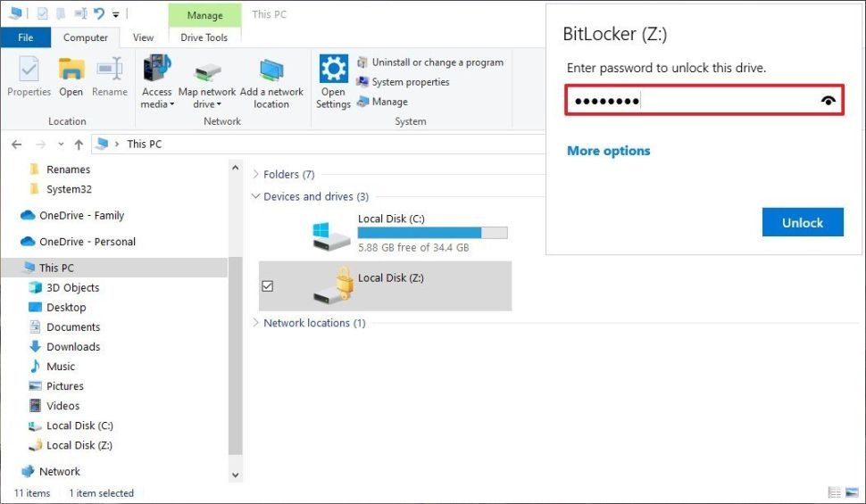This screenshot has height=504, width=866.
Task: Switch to details view layout icon
Action: (835, 492)
